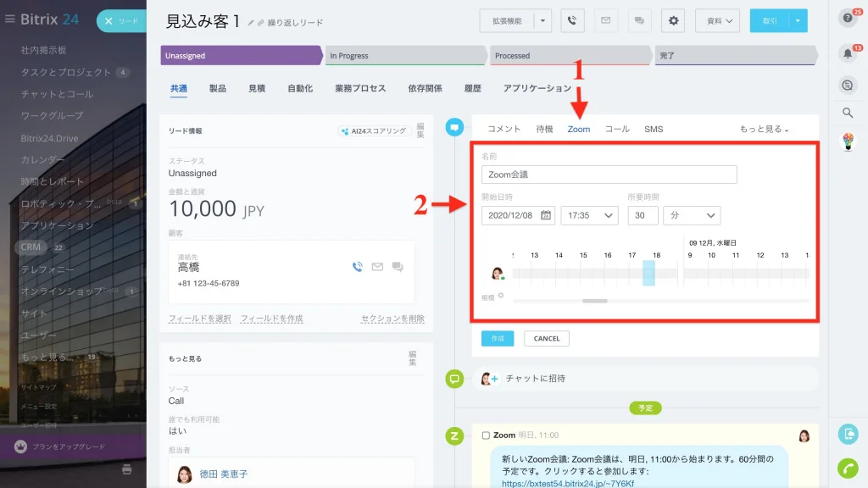Click the CANCEL button
868x488 pixels.
[547, 339]
